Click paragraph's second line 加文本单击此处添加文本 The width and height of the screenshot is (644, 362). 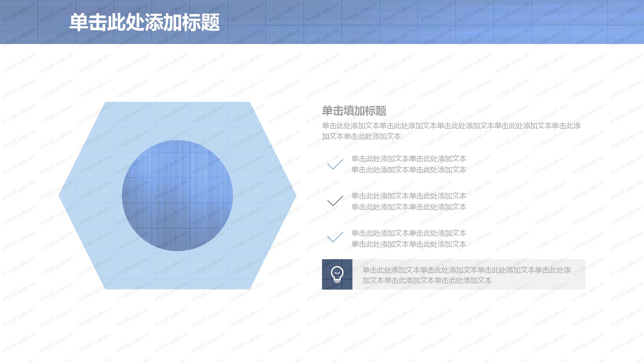click(x=361, y=137)
